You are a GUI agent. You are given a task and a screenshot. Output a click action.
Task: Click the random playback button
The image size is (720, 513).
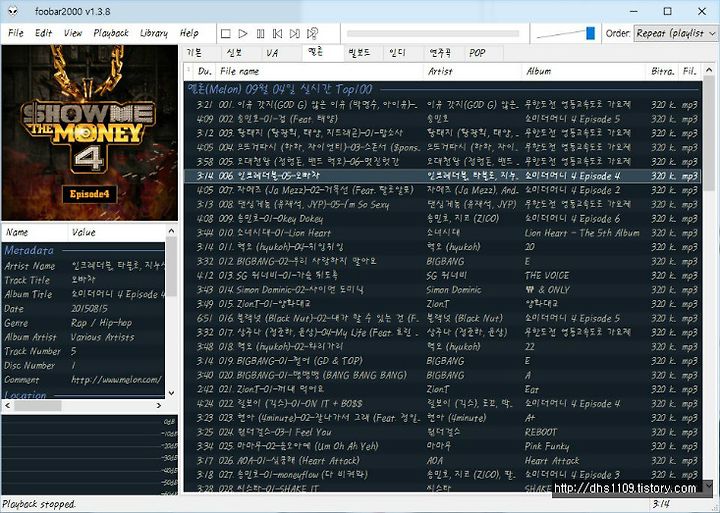click(x=313, y=34)
